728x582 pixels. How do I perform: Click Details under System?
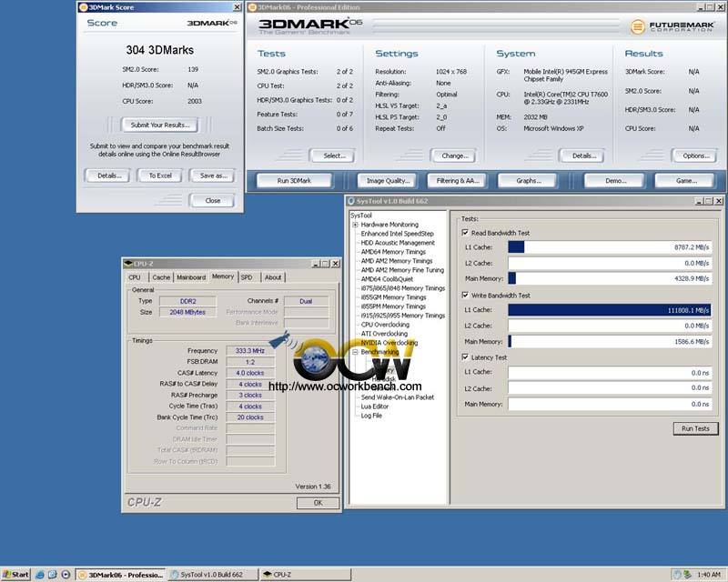(x=582, y=156)
